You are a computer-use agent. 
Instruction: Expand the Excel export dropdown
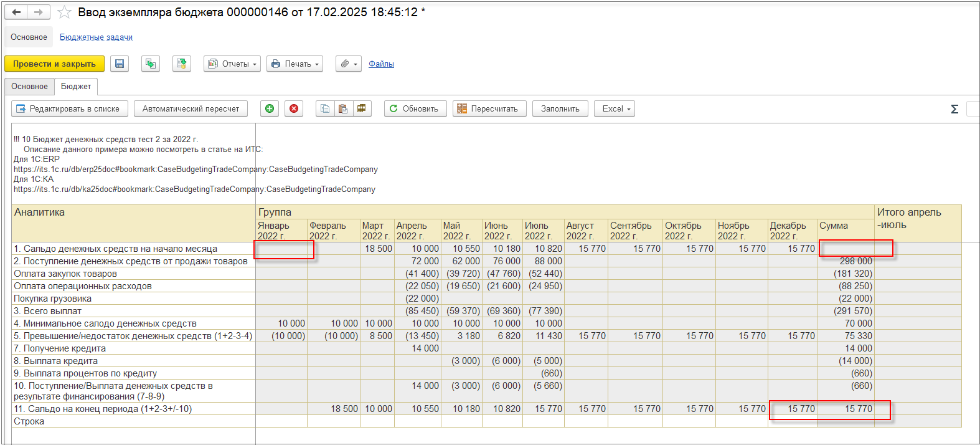click(x=614, y=108)
